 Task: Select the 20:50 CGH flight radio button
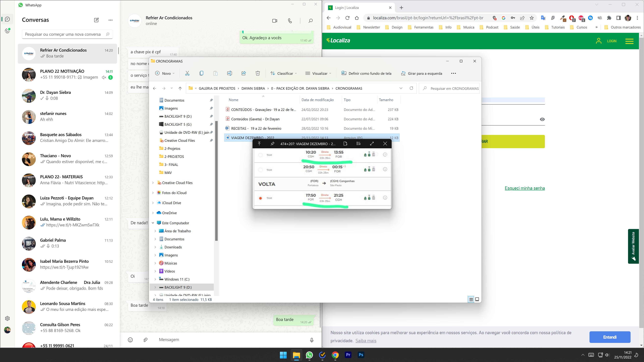(x=260, y=170)
